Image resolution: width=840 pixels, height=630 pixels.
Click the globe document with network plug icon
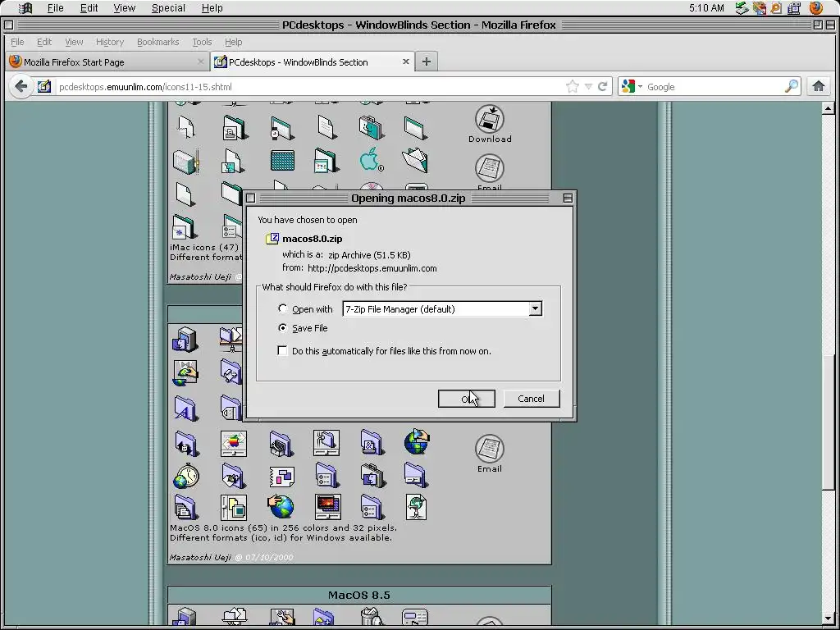[416, 507]
